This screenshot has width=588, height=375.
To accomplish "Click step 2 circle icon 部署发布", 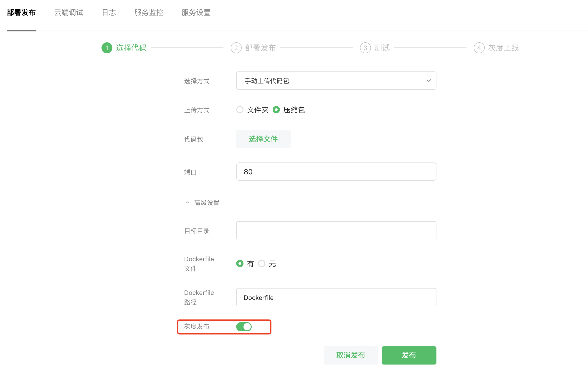I will click(236, 48).
